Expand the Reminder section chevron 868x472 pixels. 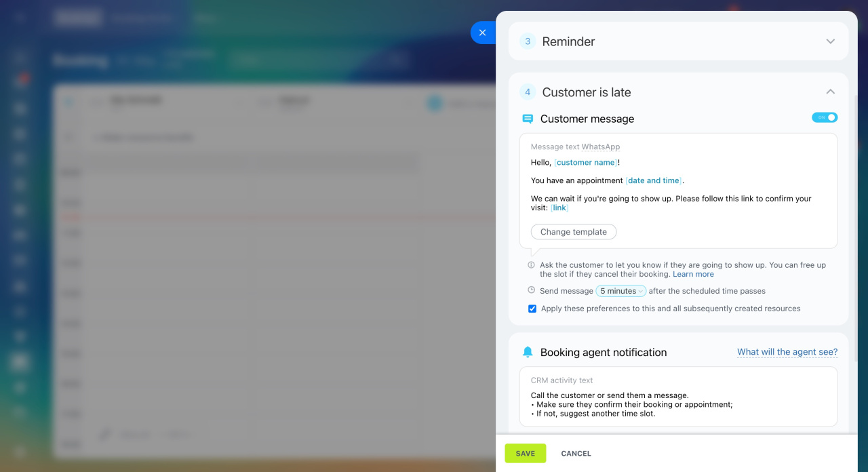pos(830,41)
